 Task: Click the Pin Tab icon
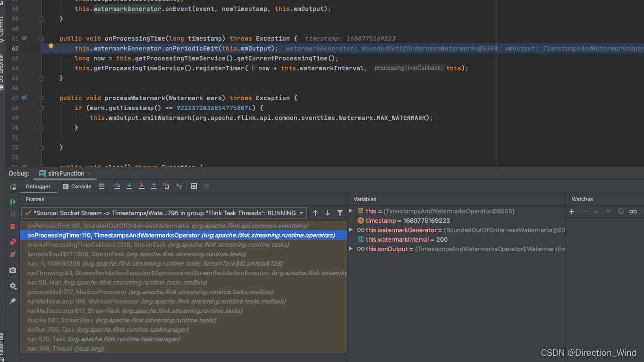click(x=13, y=301)
